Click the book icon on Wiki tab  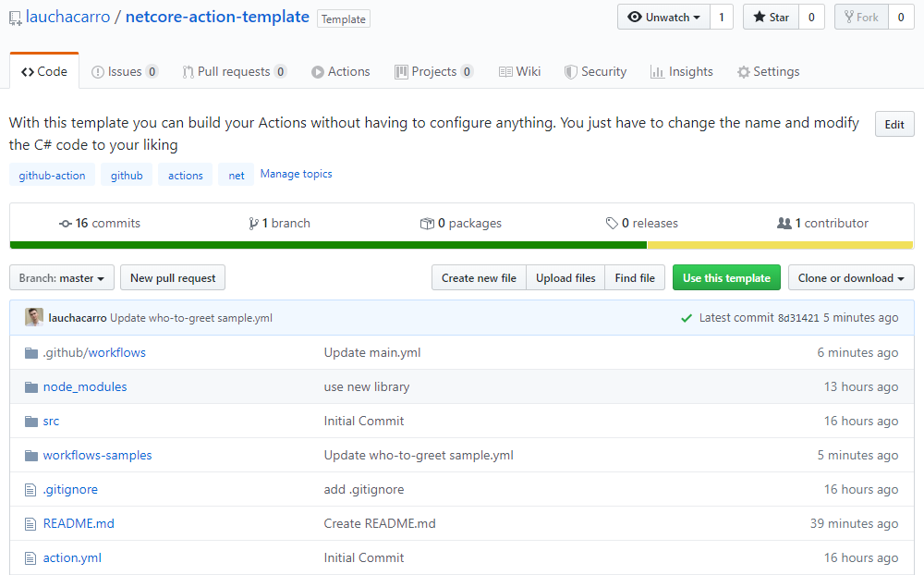point(505,72)
